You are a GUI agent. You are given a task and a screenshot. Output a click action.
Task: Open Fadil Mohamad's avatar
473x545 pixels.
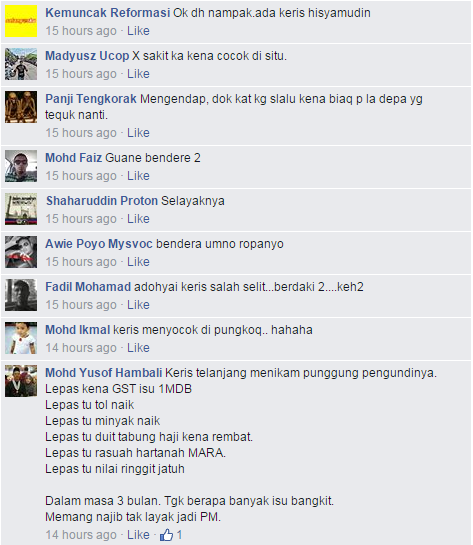click(x=21, y=295)
